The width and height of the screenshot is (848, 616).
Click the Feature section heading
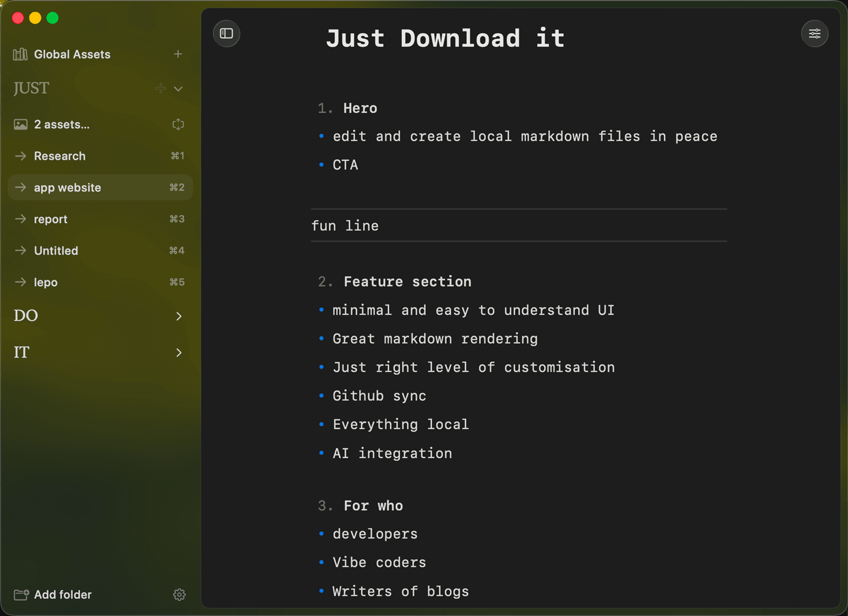[x=407, y=282]
